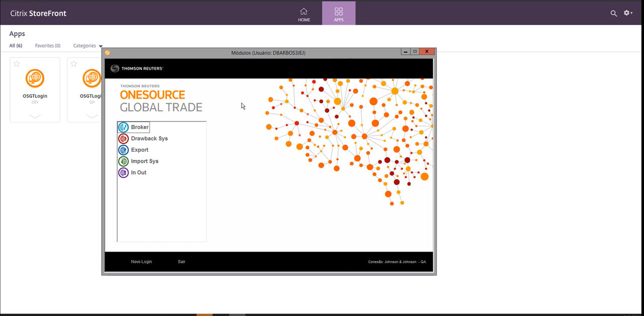Click the Export label in list
This screenshot has width=644, height=316.
(140, 150)
